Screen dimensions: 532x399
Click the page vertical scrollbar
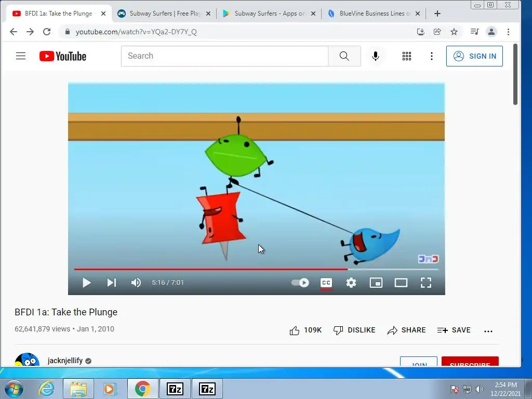tap(515, 75)
